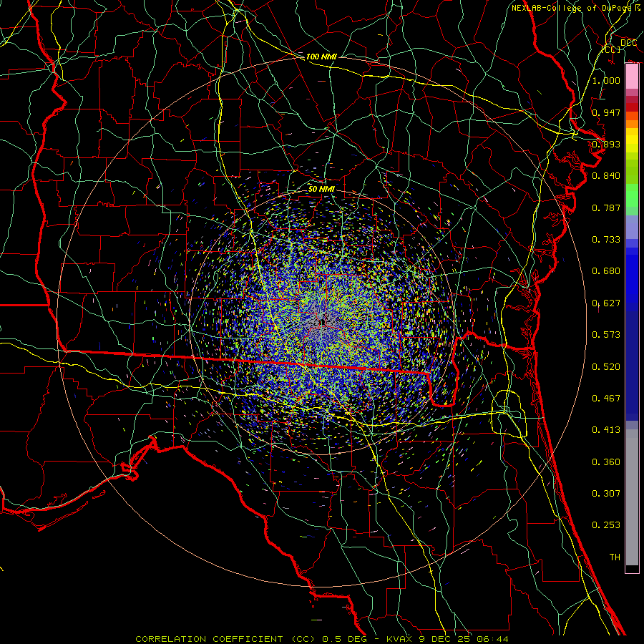Image resolution: width=644 pixels, height=644 pixels.
Task: Click the 0.467 color scale value
Action: (606, 399)
